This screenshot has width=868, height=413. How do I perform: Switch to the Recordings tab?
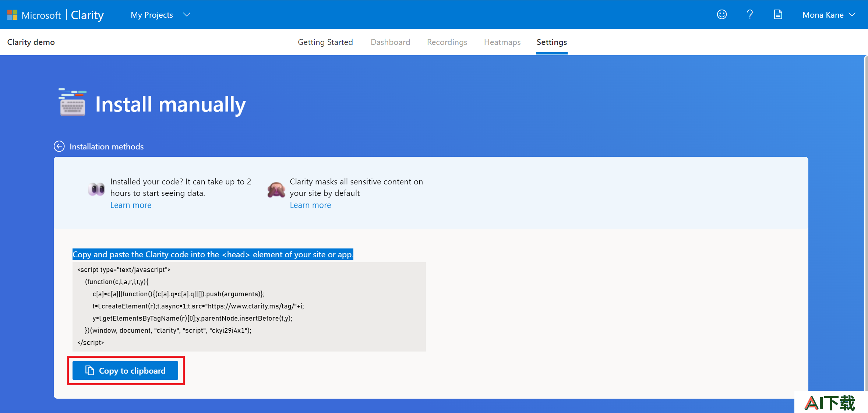tap(447, 42)
